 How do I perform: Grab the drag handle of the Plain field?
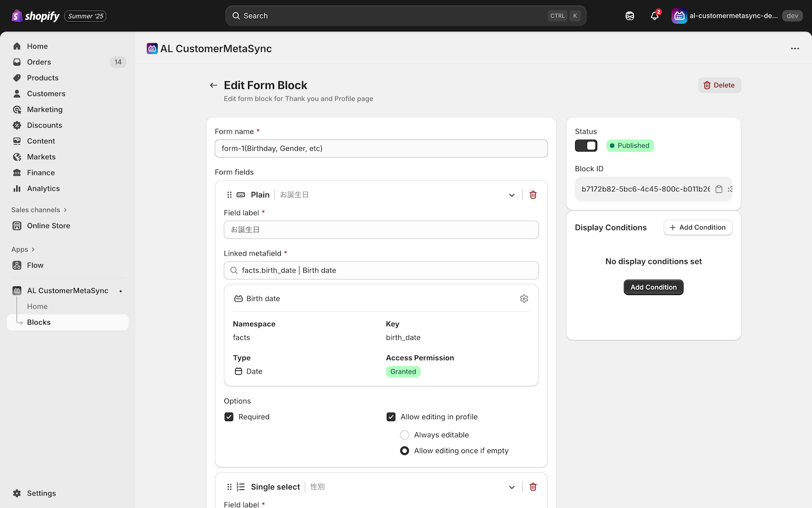pos(229,195)
